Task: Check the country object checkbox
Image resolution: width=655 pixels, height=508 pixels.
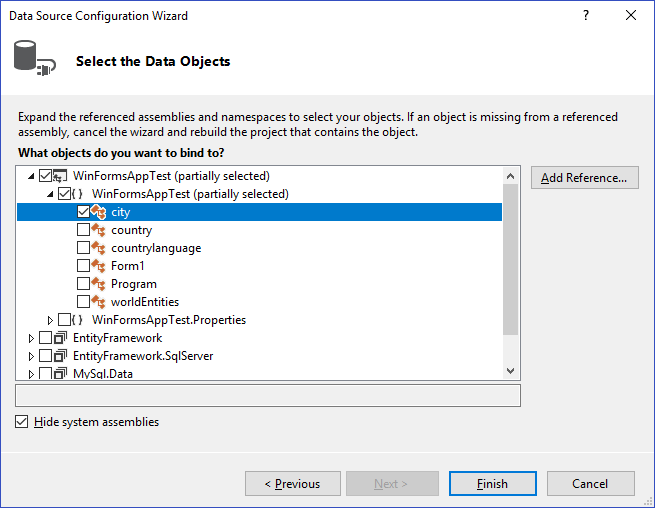Action: point(83,230)
